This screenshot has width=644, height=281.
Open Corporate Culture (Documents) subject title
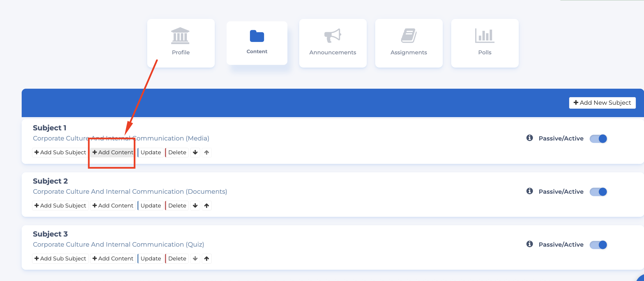[x=130, y=191]
